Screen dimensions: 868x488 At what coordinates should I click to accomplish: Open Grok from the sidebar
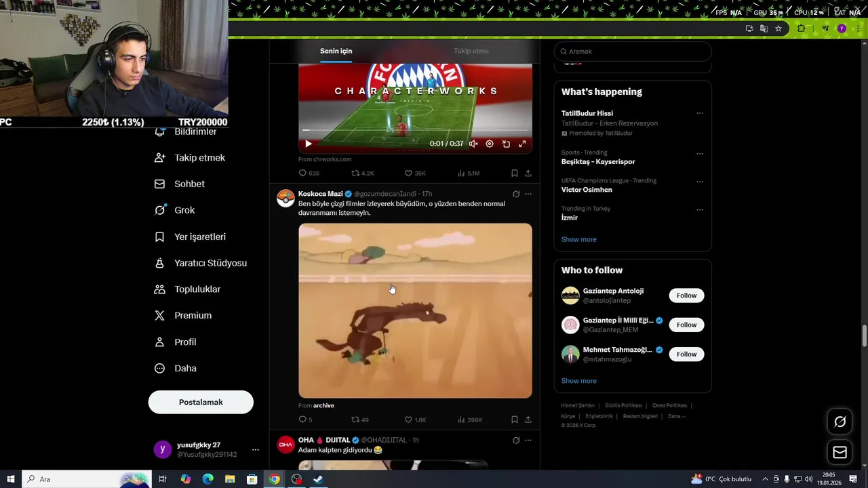coord(175,210)
